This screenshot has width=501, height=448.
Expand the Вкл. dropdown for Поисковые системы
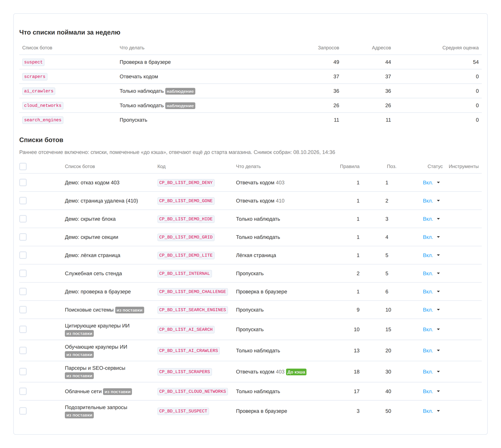[x=431, y=310]
